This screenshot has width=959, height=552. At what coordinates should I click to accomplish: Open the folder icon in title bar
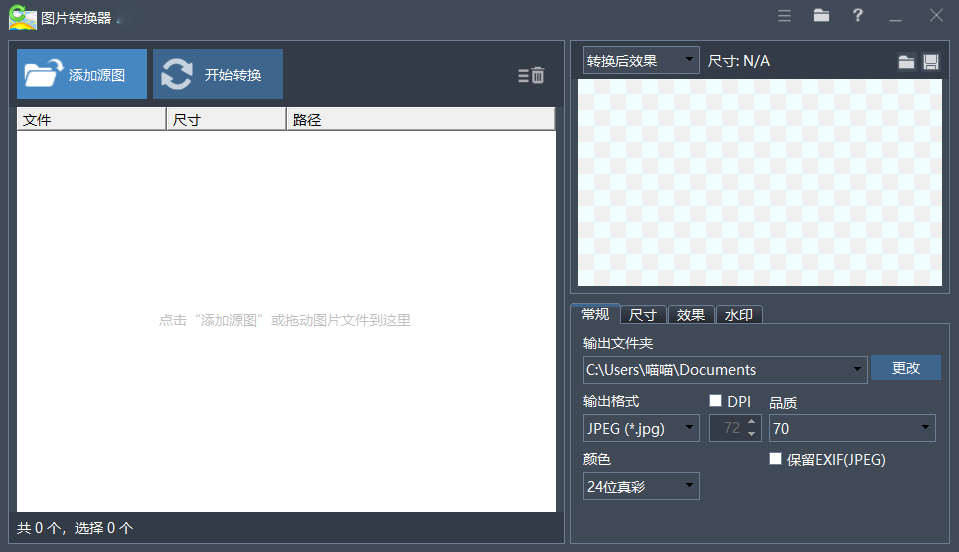click(x=821, y=15)
